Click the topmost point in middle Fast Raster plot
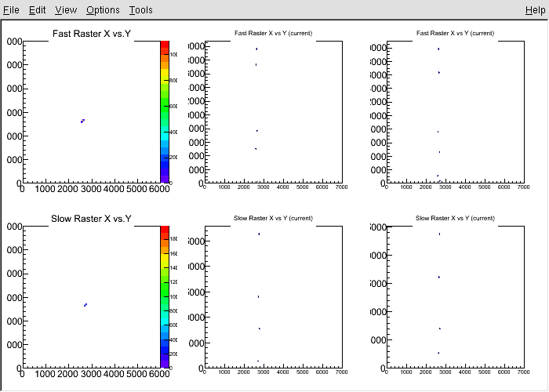Image resolution: width=549 pixels, height=392 pixels. (256, 49)
